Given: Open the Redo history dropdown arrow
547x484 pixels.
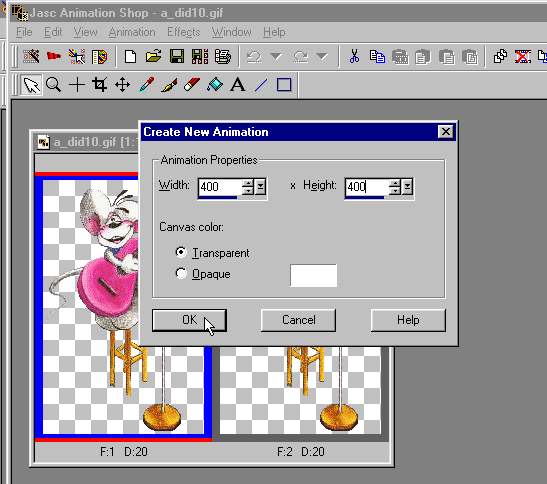Looking at the screenshot, I should tap(322, 56).
